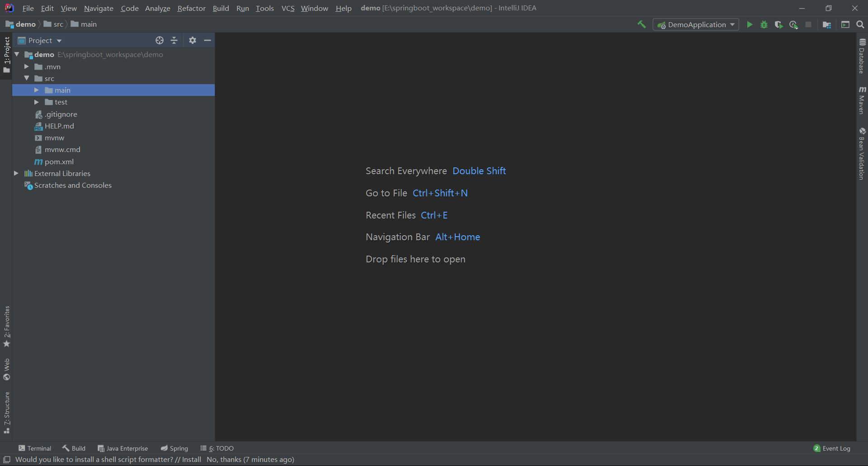This screenshot has width=868, height=466.
Task: Click the src breadcrumb in navigation bar
Action: point(53,24)
